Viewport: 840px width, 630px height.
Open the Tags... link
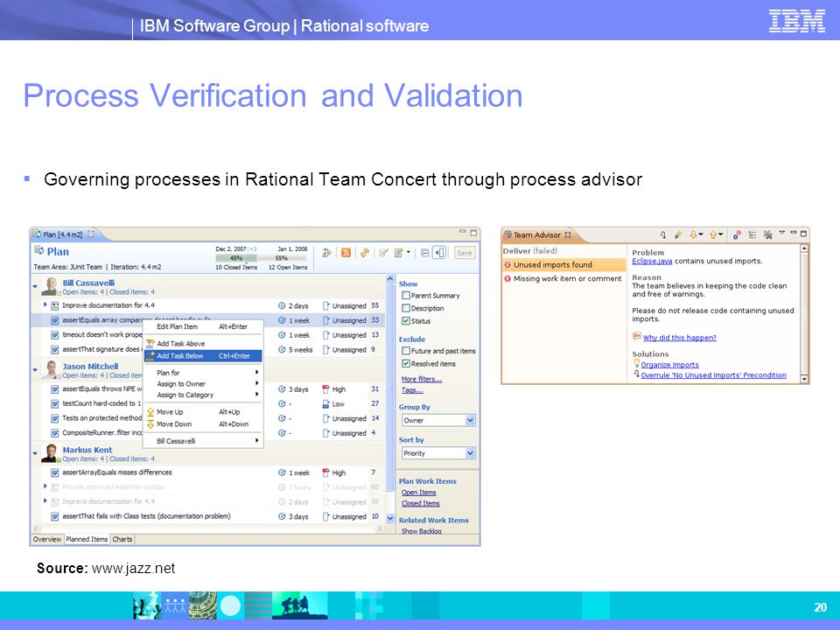point(412,390)
